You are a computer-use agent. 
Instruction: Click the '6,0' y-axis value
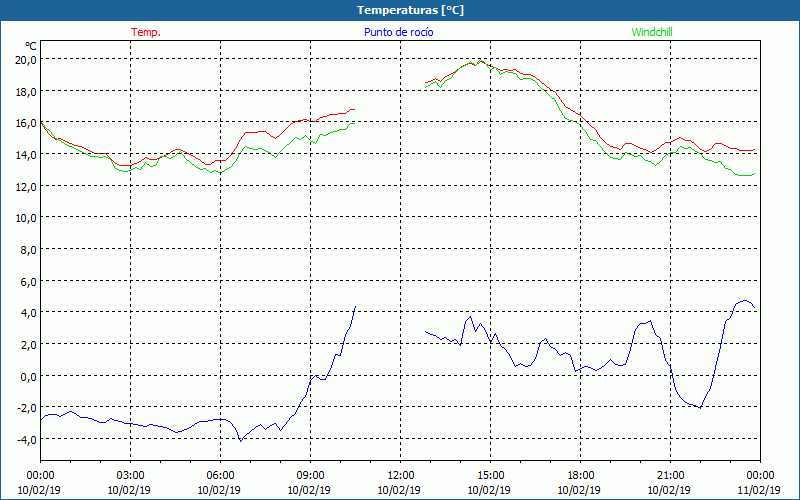point(29,282)
